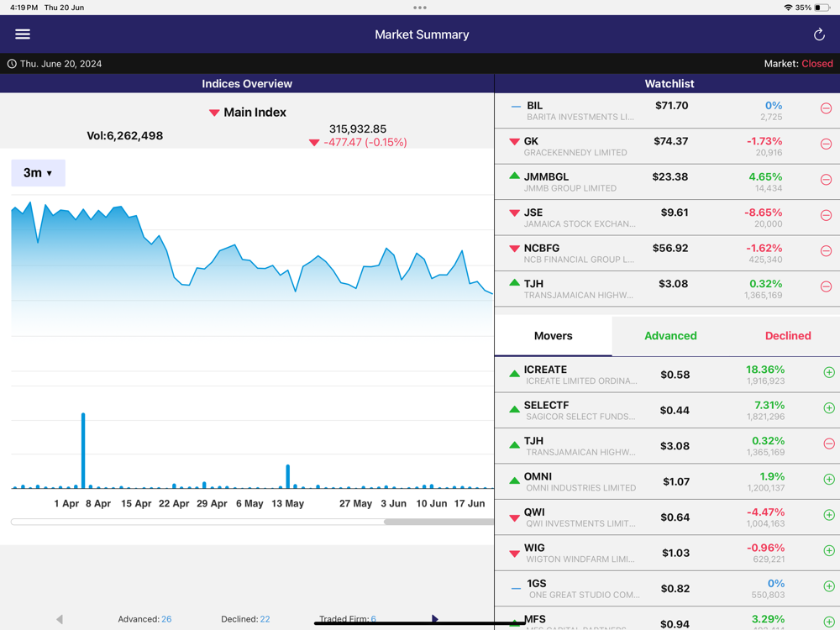Viewport: 840px width, 630px height.
Task: Open WIGTON WINDFARM row
Action: 667,553
